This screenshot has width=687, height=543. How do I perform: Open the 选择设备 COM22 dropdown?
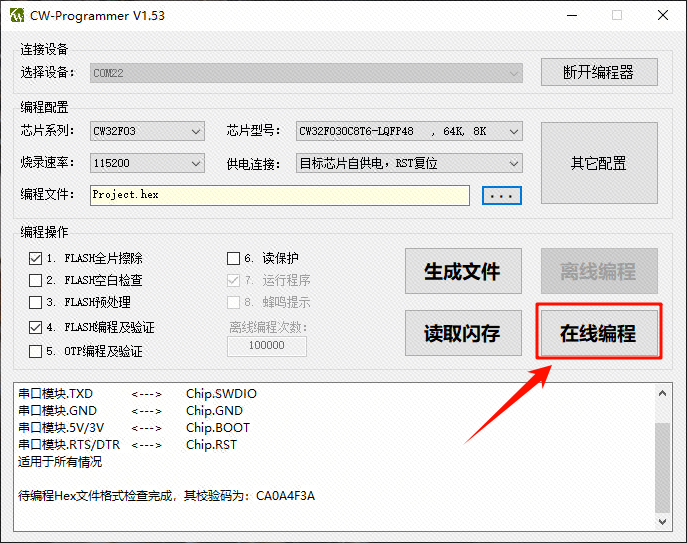point(306,73)
